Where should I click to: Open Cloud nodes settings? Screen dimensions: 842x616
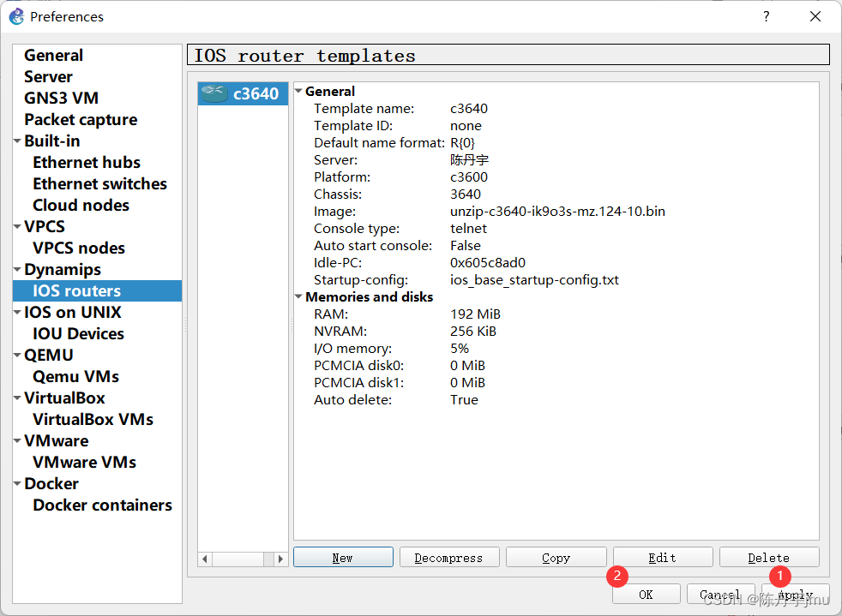[x=81, y=206]
